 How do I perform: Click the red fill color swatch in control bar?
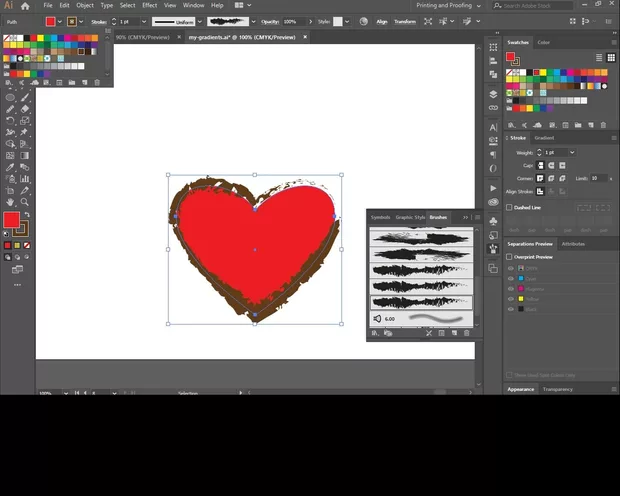coord(51,21)
